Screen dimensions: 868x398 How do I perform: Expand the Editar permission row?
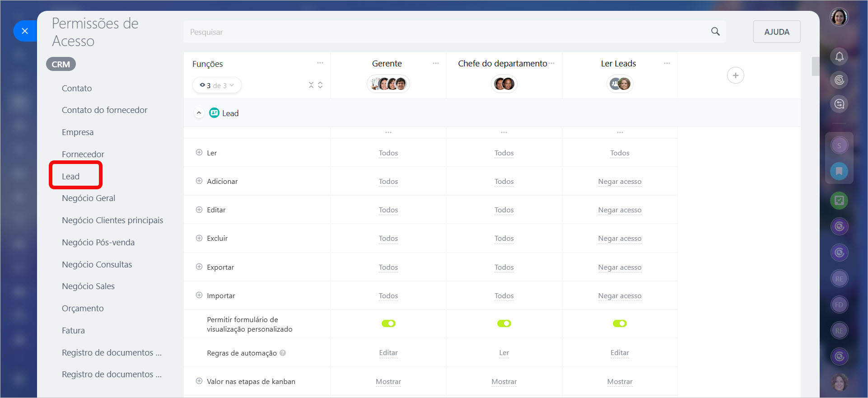coord(199,210)
